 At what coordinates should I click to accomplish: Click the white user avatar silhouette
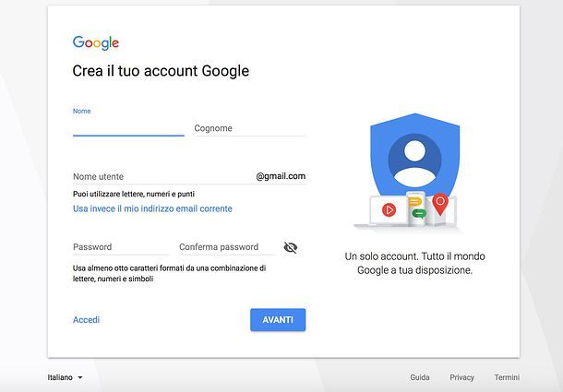[414, 160]
